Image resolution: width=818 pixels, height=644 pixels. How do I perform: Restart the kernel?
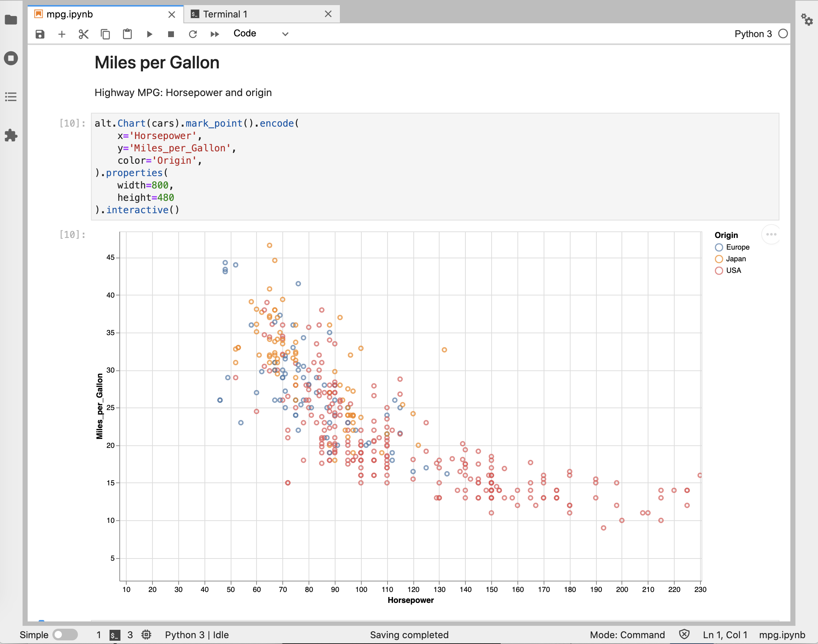pyautogui.click(x=193, y=34)
